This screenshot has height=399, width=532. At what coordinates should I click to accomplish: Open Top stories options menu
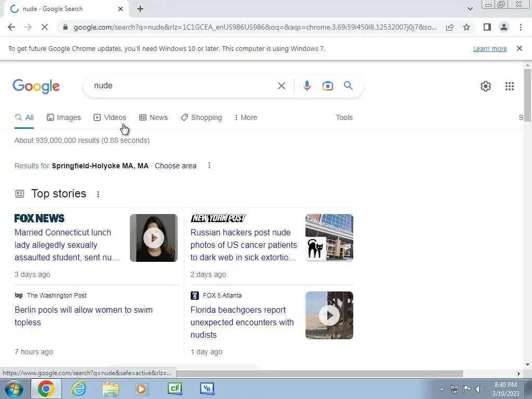click(98, 194)
